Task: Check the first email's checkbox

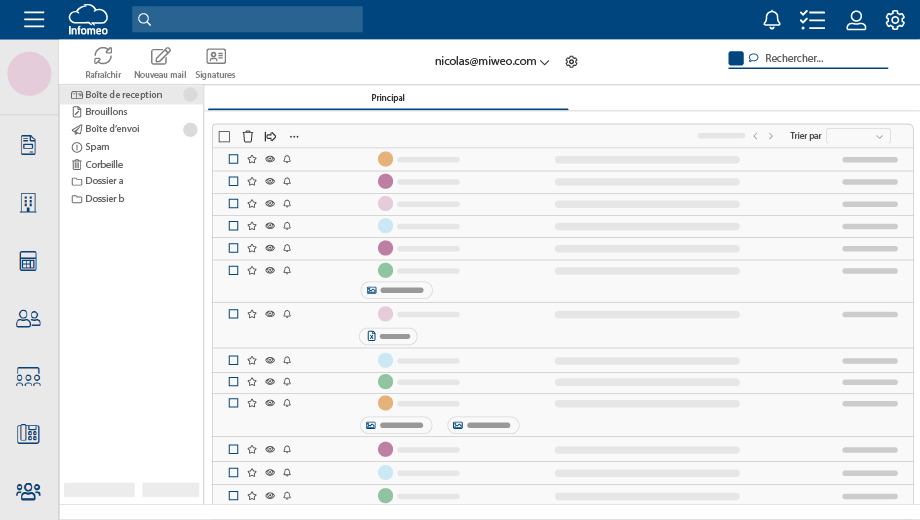Action: 233,159
